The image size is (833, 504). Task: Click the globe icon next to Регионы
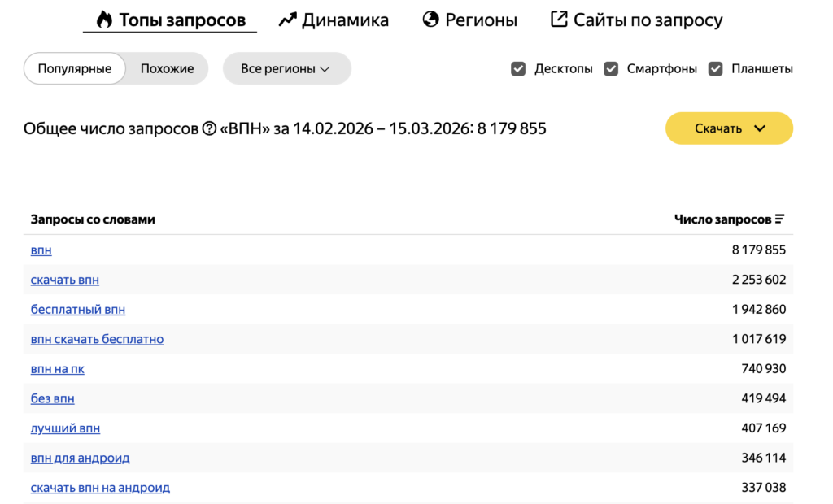[x=430, y=18]
